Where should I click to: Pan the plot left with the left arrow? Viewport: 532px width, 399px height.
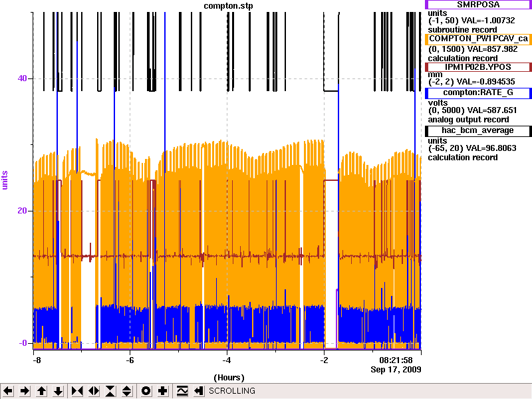[8, 391]
